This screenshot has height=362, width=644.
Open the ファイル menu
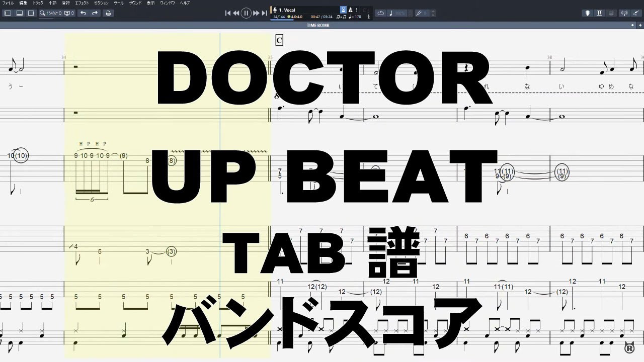[9, 3]
